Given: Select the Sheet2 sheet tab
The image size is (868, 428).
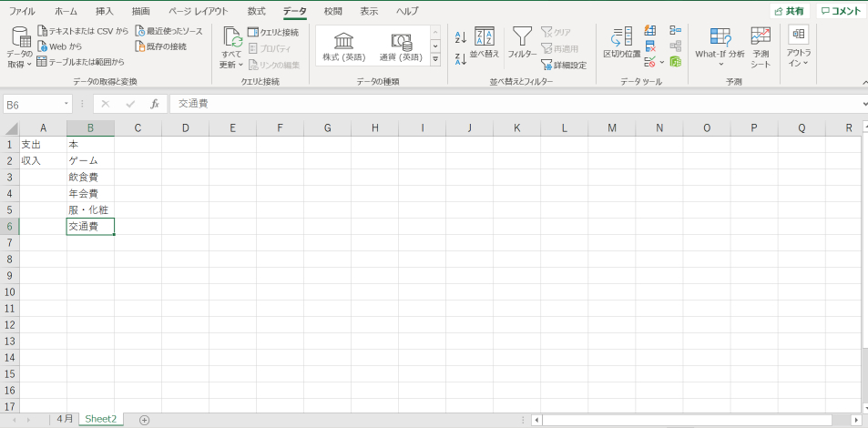Looking at the screenshot, I should click(101, 419).
